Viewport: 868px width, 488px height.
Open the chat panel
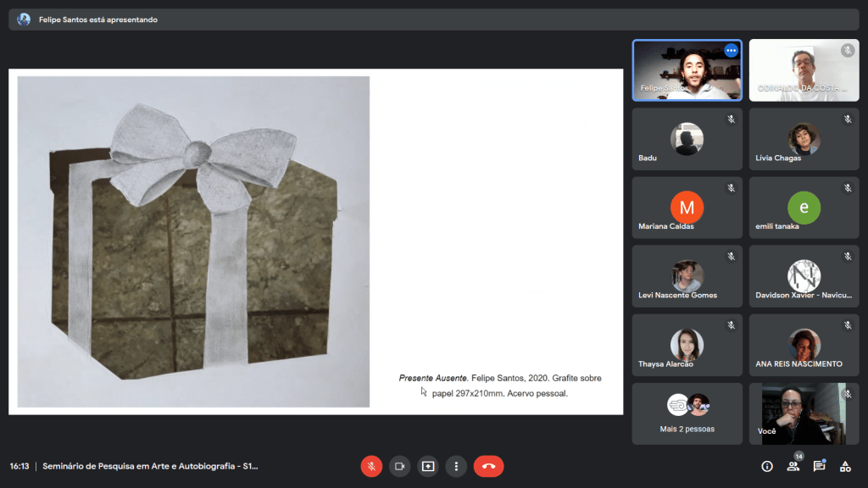[x=819, y=466]
